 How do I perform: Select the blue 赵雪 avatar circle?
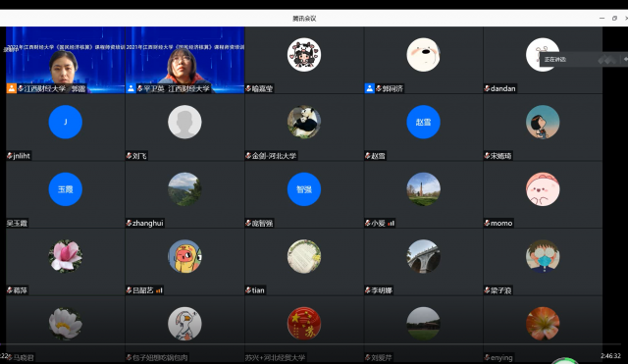pyautogui.click(x=423, y=122)
